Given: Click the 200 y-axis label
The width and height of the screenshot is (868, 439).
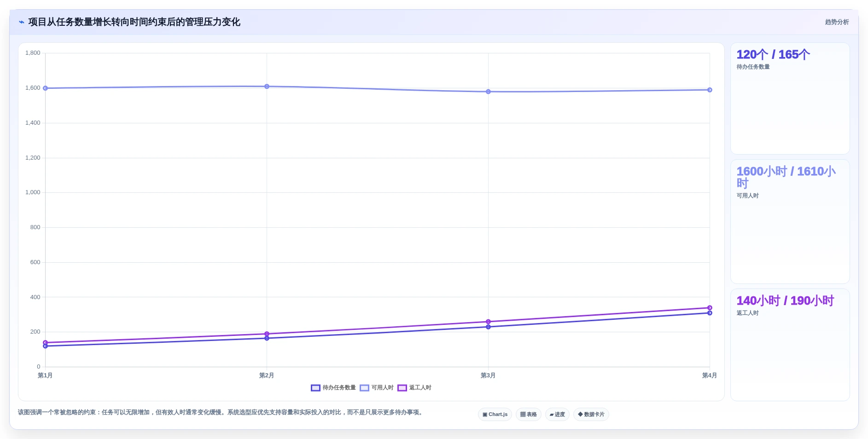Looking at the screenshot, I should click(x=35, y=332).
